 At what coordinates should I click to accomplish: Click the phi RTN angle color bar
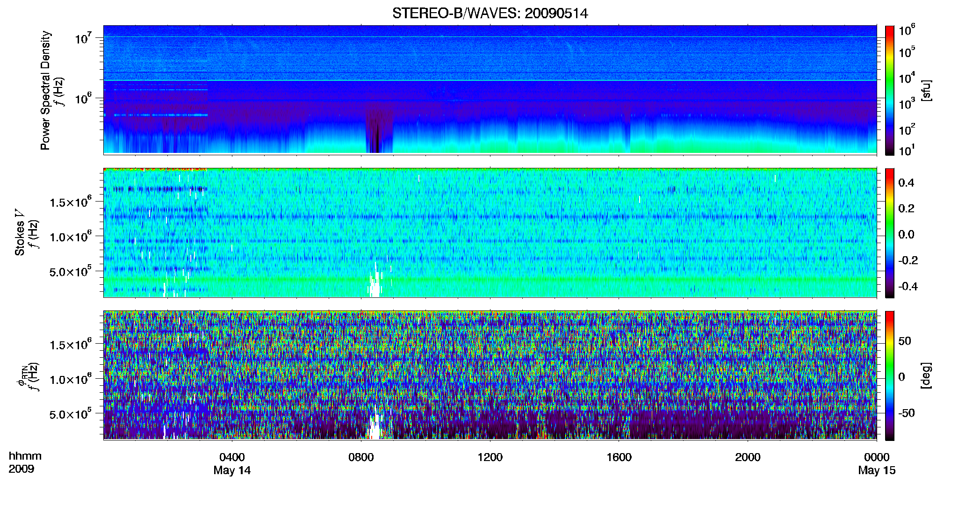(x=889, y=375)
